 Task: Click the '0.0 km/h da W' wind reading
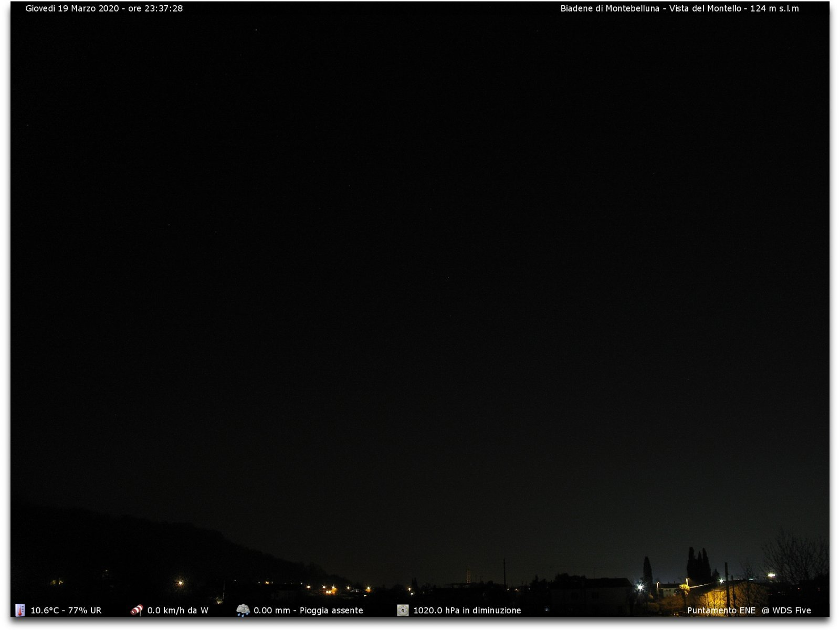click(x=177, y=611)
